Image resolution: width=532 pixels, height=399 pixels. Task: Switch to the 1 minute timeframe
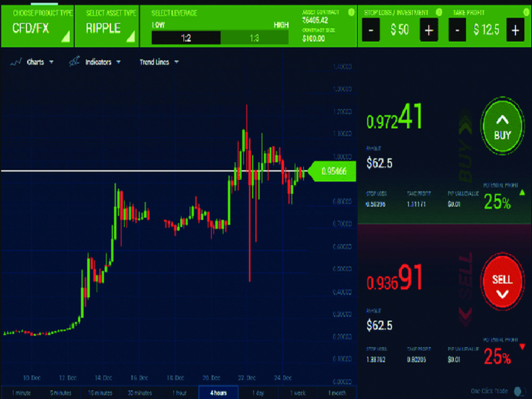(x=21, y=393)
